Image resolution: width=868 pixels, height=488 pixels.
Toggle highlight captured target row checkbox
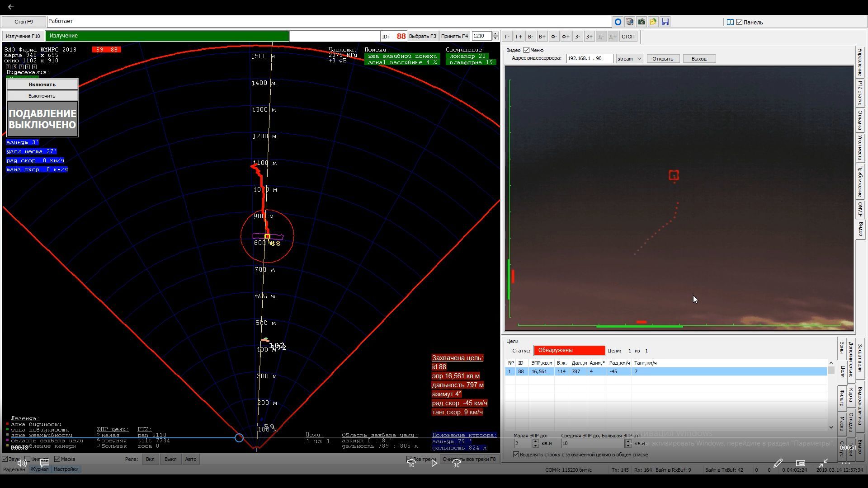(516, 455)
